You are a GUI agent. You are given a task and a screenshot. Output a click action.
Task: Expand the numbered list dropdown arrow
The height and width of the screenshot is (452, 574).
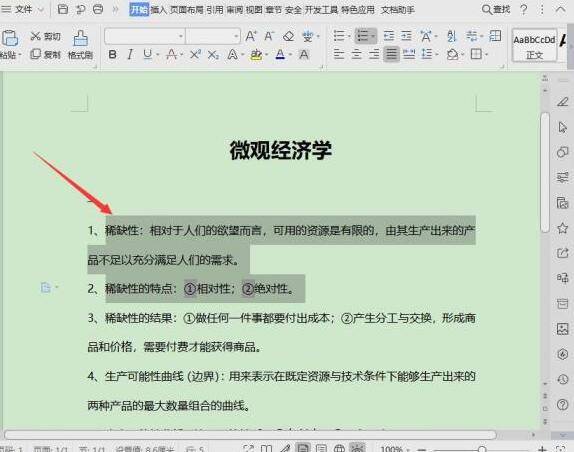pos(373,36)
